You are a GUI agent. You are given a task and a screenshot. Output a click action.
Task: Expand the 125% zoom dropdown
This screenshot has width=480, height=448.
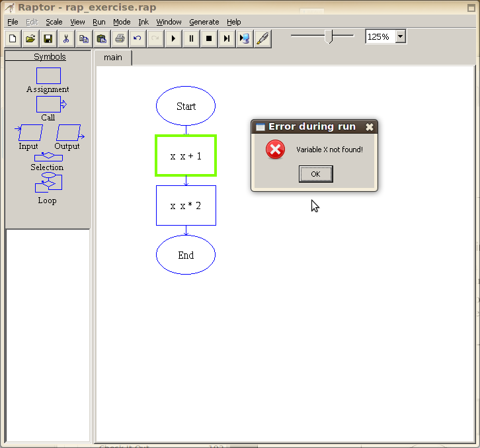[401, 36]
